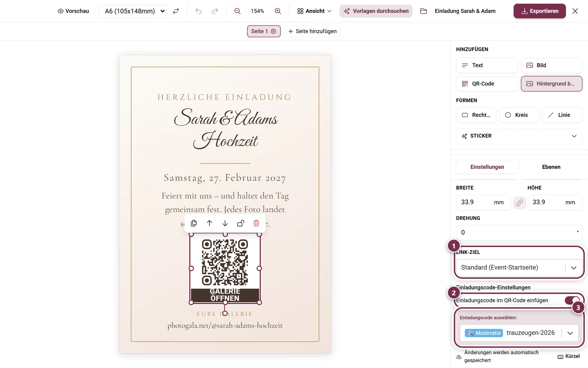Select the Sarah & Adams script title
The width and height of the screenshot is (588, 368).
(226, 118)
